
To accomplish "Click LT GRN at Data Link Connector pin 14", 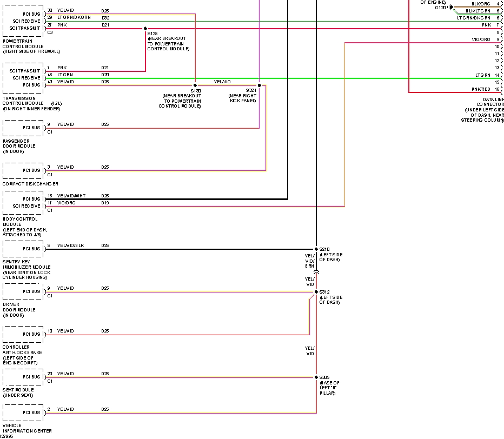I will coord(483,75).
